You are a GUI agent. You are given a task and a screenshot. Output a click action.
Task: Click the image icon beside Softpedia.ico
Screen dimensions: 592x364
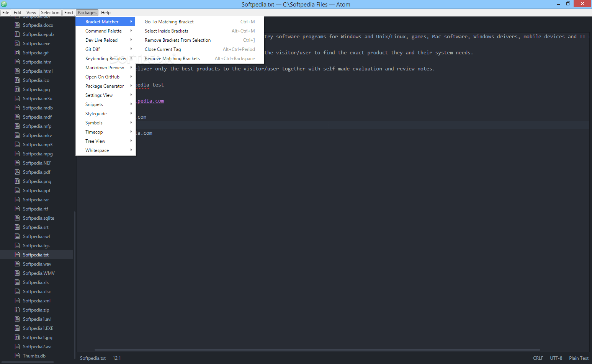(17, 80)
